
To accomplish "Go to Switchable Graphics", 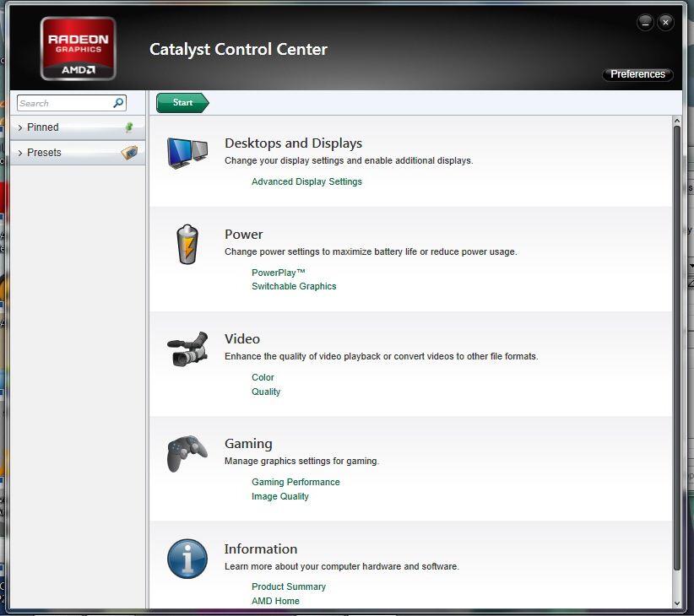I will 294,286.
